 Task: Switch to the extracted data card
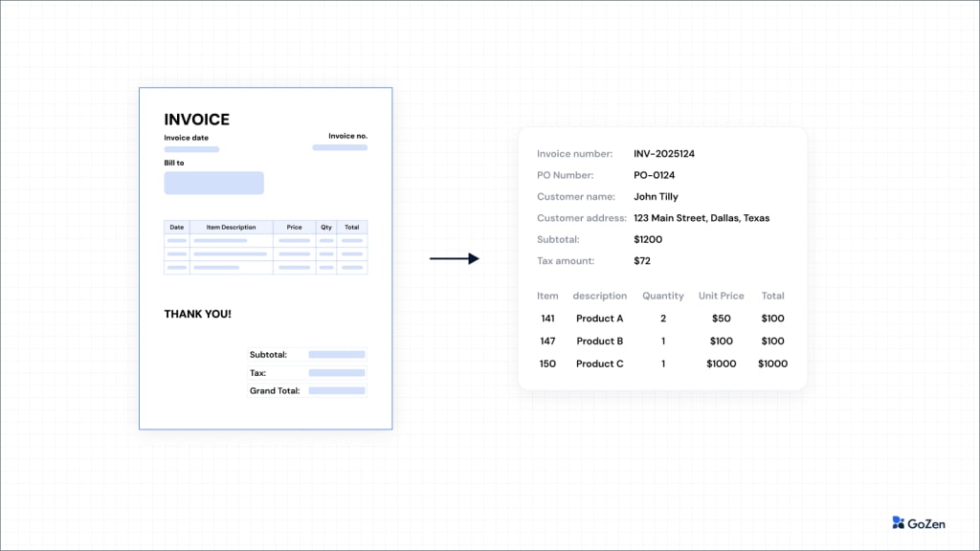tap(662, 258)
